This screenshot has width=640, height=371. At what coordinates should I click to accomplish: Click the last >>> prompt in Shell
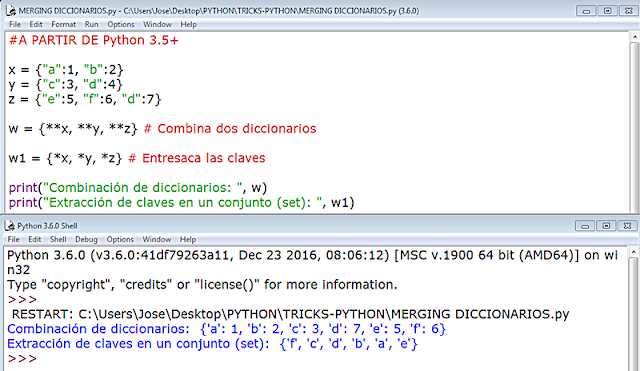point(22,359)
